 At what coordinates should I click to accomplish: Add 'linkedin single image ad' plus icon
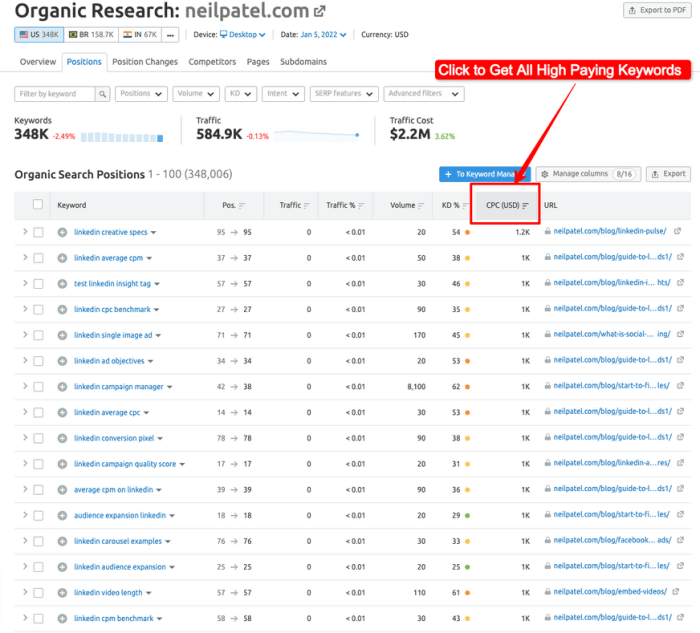tap(62, 335)
